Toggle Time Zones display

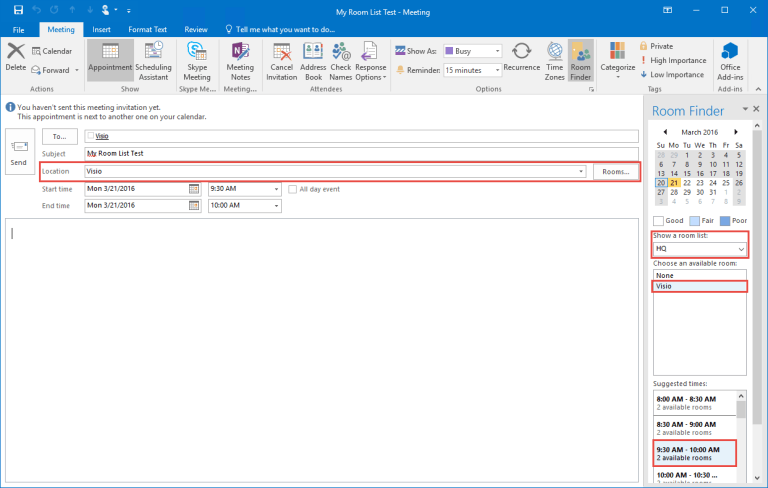click(554, 61)
